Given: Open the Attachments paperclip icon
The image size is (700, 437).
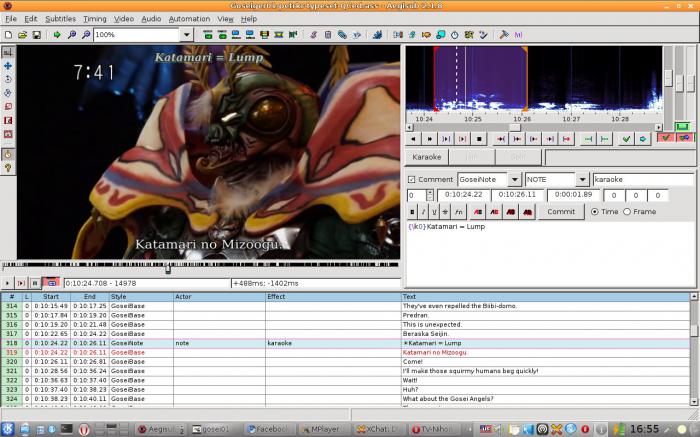Looking at the screenshot, I should (x=342, y=35).
